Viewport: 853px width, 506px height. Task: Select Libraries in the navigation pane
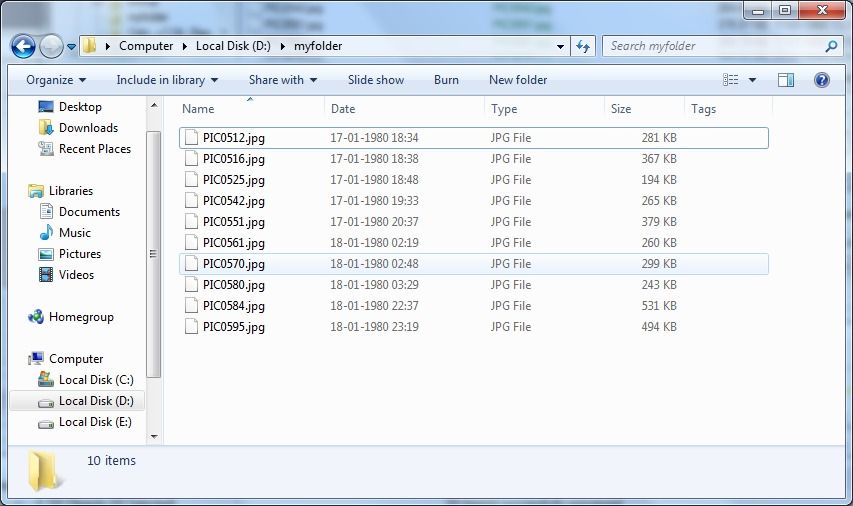(x=60, y=191)
